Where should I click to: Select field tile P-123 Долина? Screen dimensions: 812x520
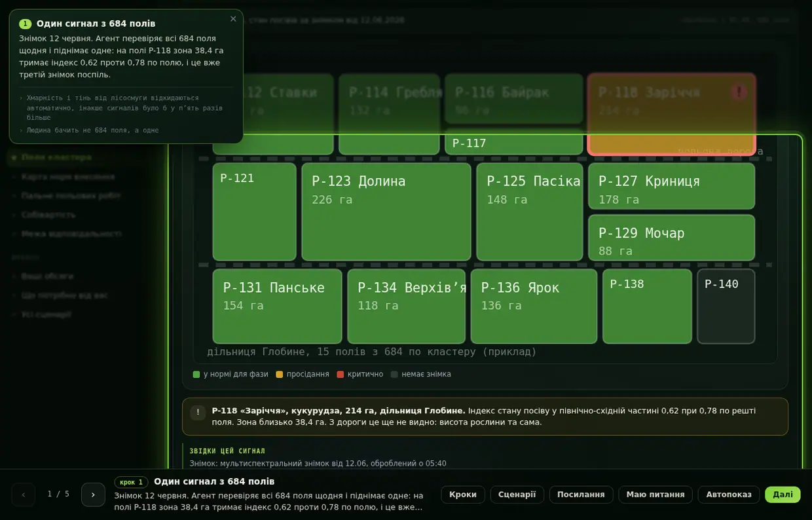(386, 212)
